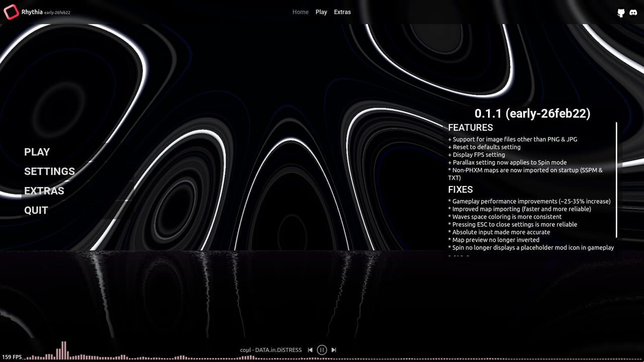
Task: Click 'Reset to defaults setting' changelog line
Action: (x=485, y=147)
